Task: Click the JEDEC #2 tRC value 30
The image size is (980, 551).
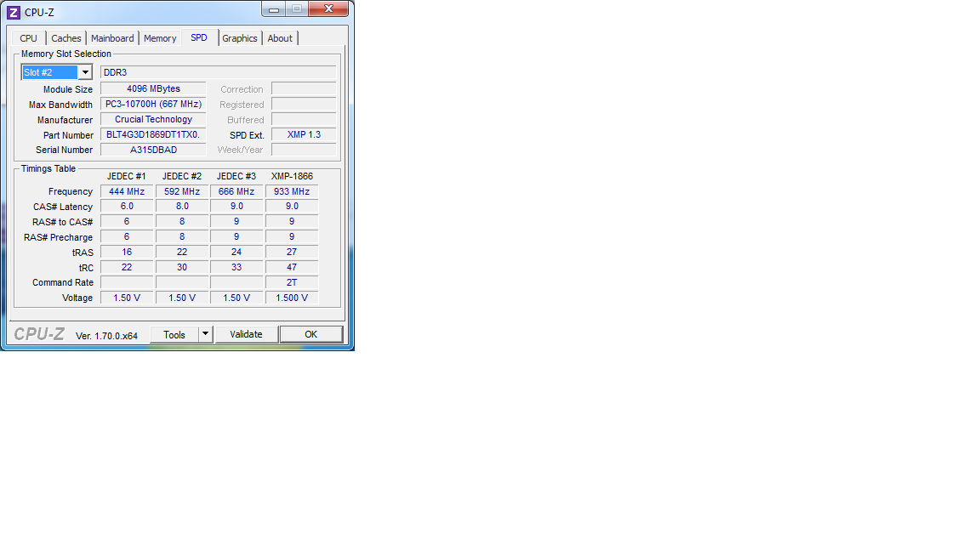Action: [182, 267]
